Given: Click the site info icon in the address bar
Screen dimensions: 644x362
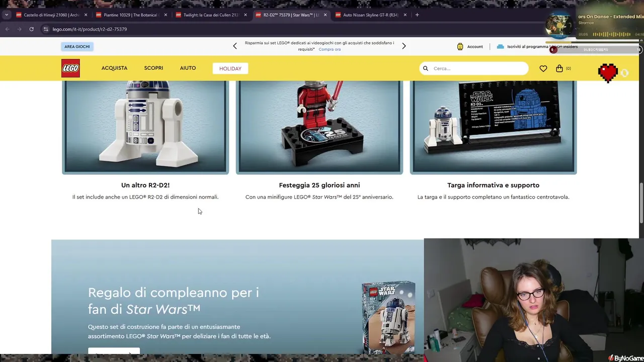Looking at the screenshot, I should pyautogui.click(x=46, y=29).
